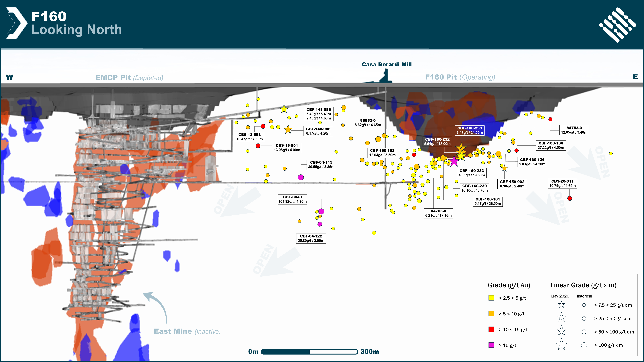Select the orange star for CBF-148-086 6.17g/t
Screen dimensions: 644x362
pos(288,129)
